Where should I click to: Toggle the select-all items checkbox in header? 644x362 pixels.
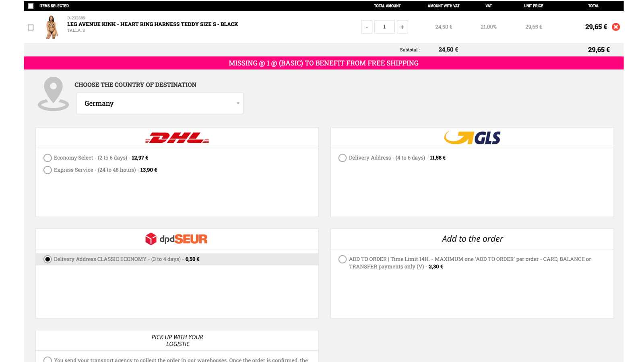click(31, 6)
